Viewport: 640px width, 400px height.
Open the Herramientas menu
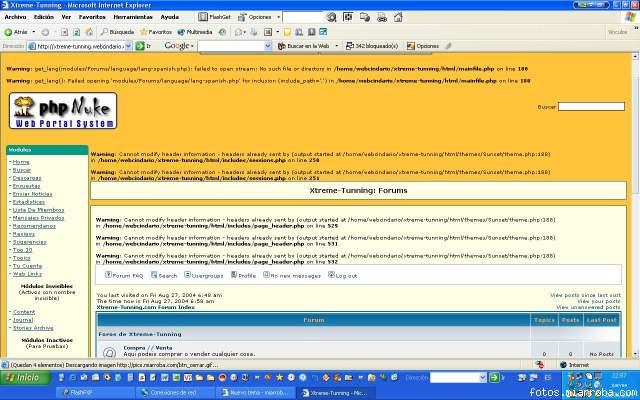click(x=133, y=17)
